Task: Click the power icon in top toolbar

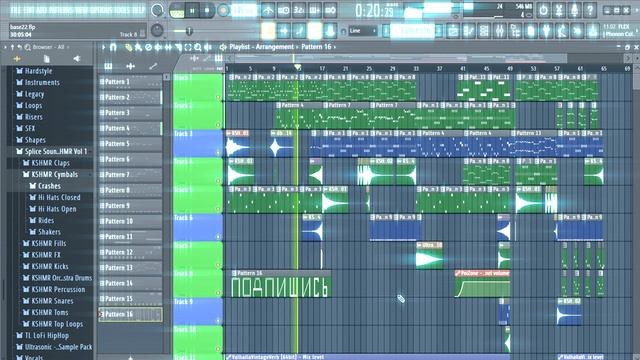Action: (543, 10)
